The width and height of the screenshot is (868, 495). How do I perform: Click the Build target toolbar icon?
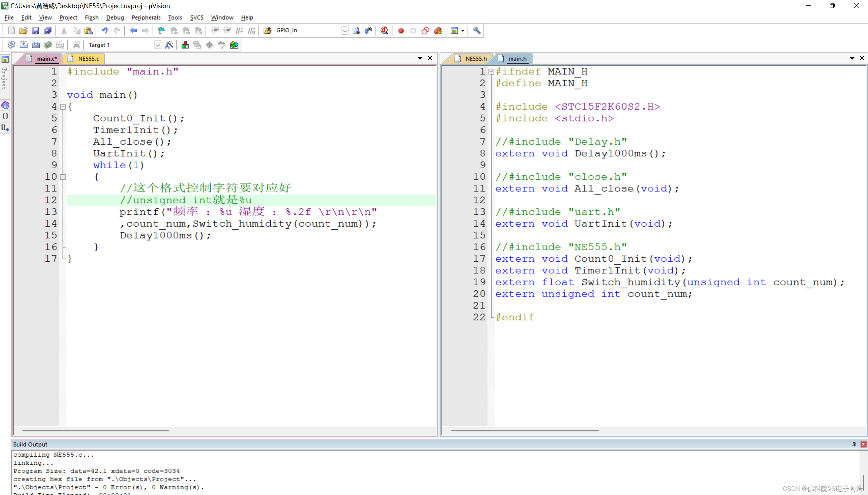click(x=23, y=45)
